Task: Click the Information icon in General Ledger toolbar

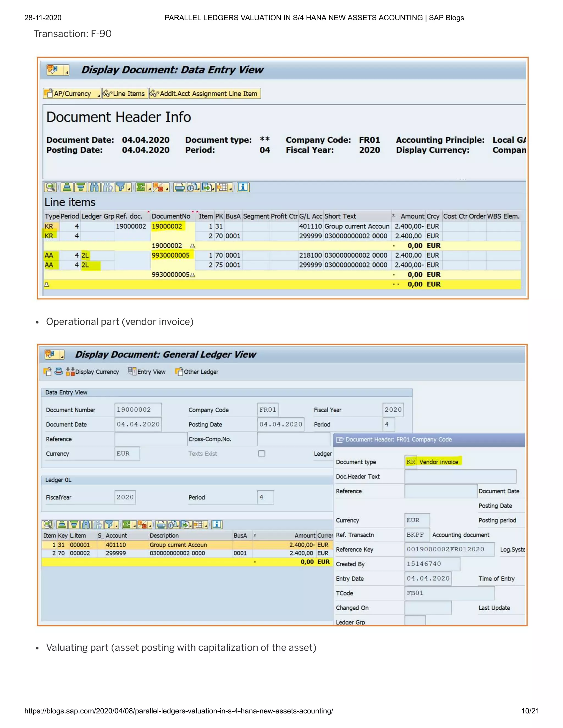Action: tap(217, 525)
